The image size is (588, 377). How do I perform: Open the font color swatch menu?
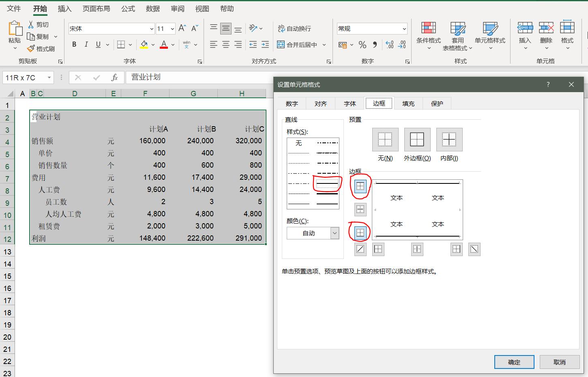[x=172, y=45]
